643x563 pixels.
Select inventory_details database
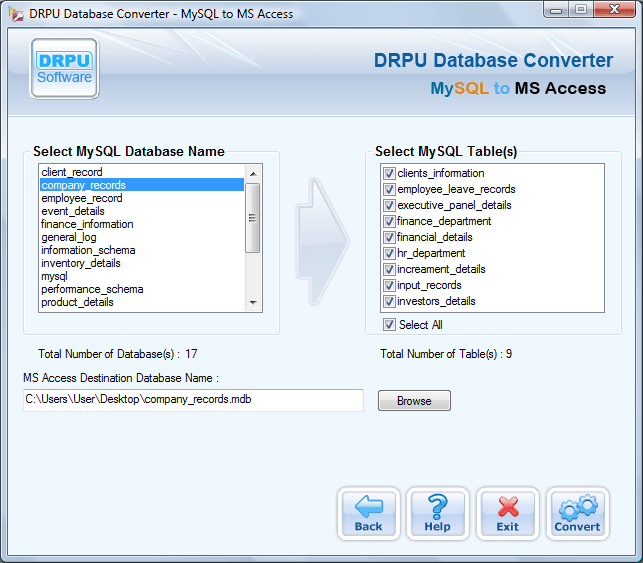click(x=142, y=263)
